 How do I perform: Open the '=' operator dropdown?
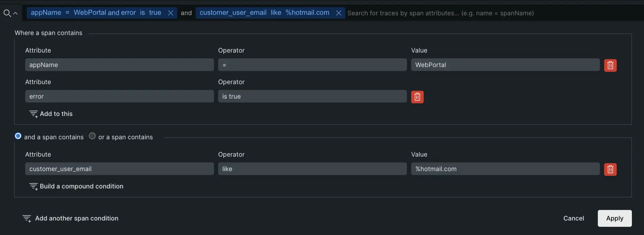pos(312,65)
